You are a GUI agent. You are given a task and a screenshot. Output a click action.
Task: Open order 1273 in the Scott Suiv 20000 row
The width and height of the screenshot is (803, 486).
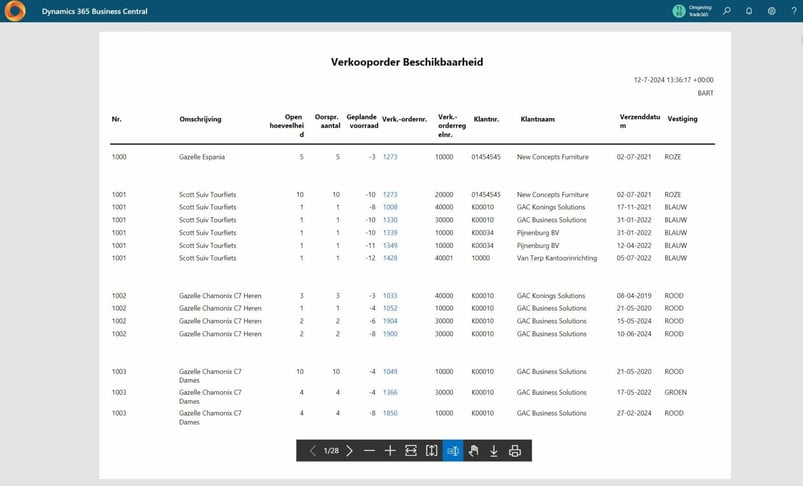(x=390, y=195)
